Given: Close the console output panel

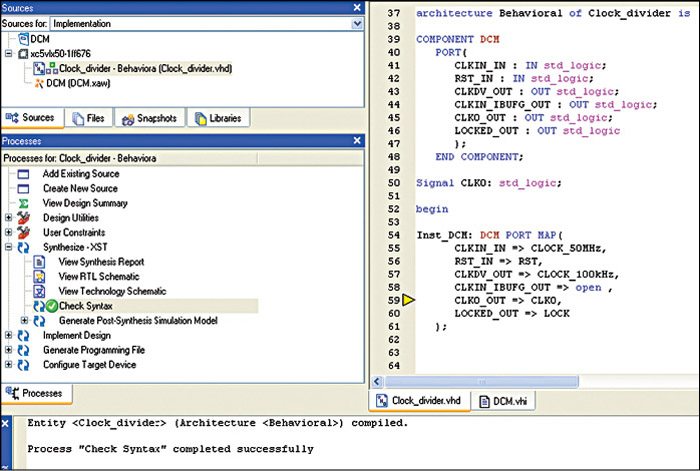Looking at the screenshot, I should 7,424.
